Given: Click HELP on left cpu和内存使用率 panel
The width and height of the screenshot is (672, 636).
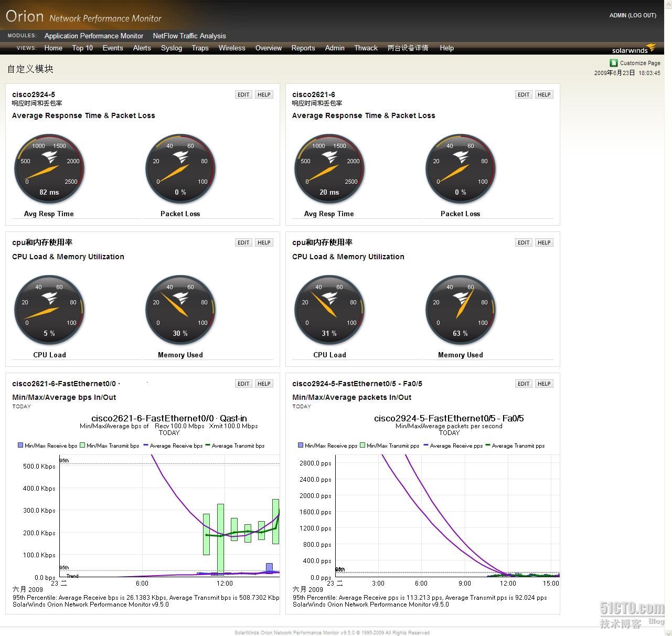Looking at the screenshot, I should [264, 242].
